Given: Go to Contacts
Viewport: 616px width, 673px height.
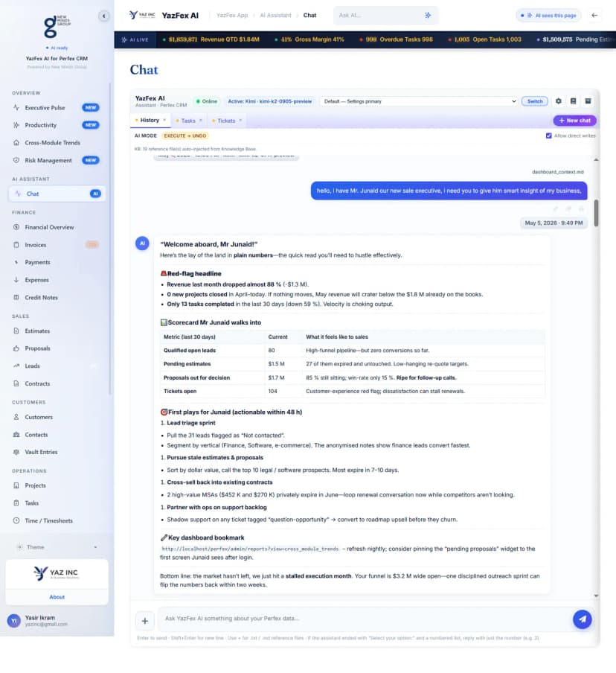Looking at the screenshot, I should tap(56, 435).
